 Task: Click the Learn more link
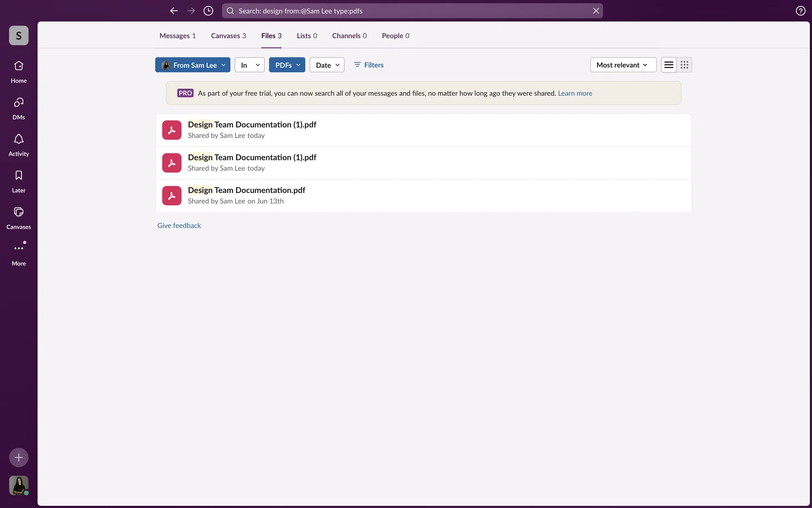pyautogui.click(x=575, y=93)
